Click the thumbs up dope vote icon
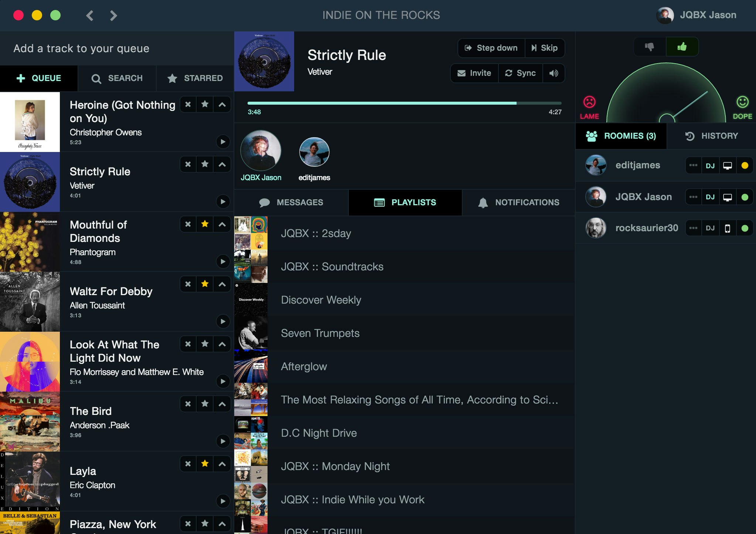Screen dimensions: 756x534 click(x=682, y=47)
